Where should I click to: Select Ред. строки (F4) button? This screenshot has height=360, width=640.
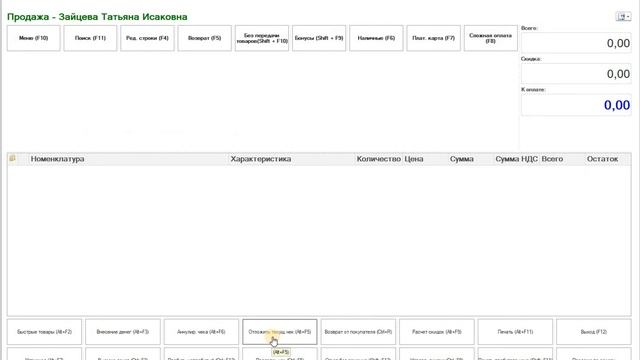click(x=147, y=38)
